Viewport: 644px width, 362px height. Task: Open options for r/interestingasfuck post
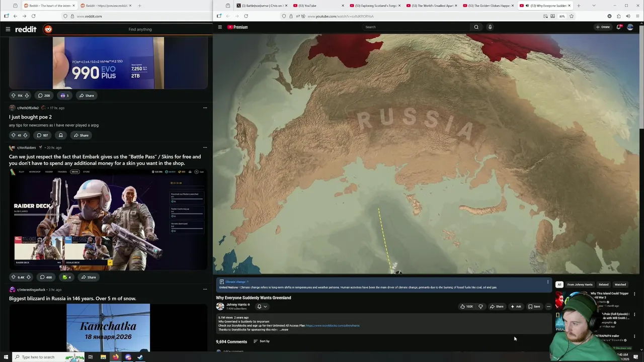(x=205, y=290)
